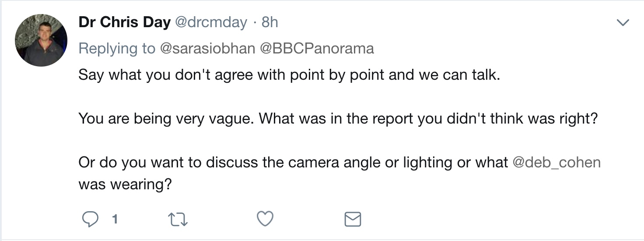The height and width of the screenshot is (241, 644).
Task: Like the tweet with the heart icon
Action: coord(265,219)
